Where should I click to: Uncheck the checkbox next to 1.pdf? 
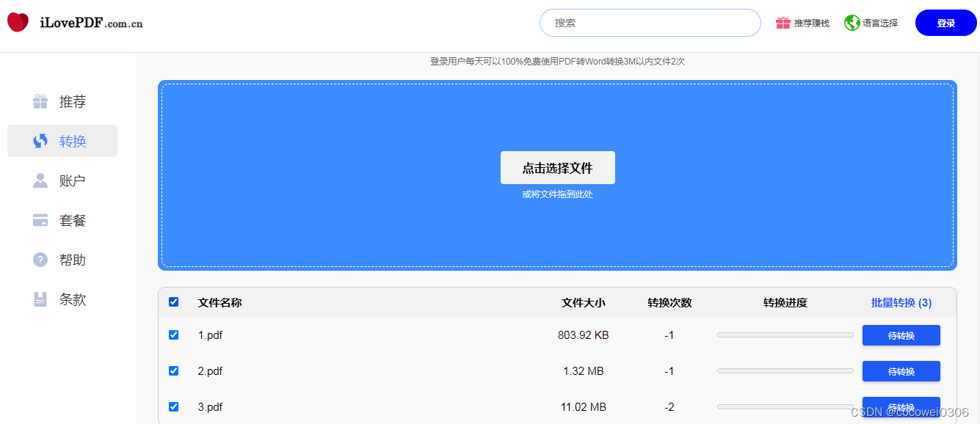(174, 335)
